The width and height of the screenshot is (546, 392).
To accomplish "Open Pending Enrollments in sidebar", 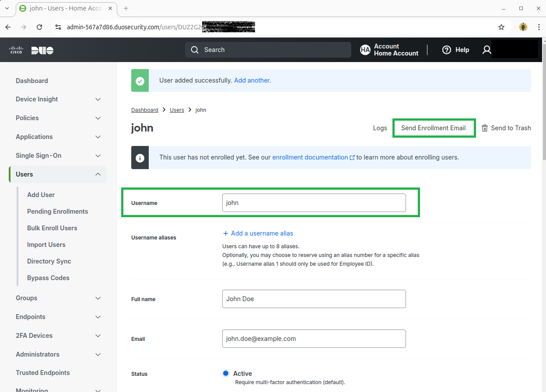I will [x=57, y=212].
